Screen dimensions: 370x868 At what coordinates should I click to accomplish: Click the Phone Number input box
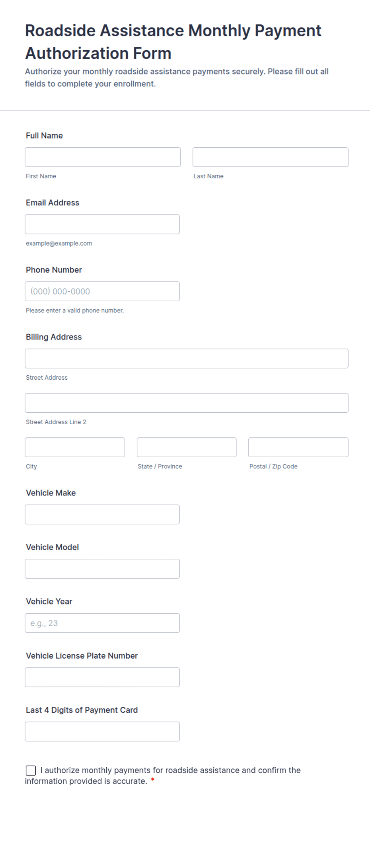coord(102,291)
